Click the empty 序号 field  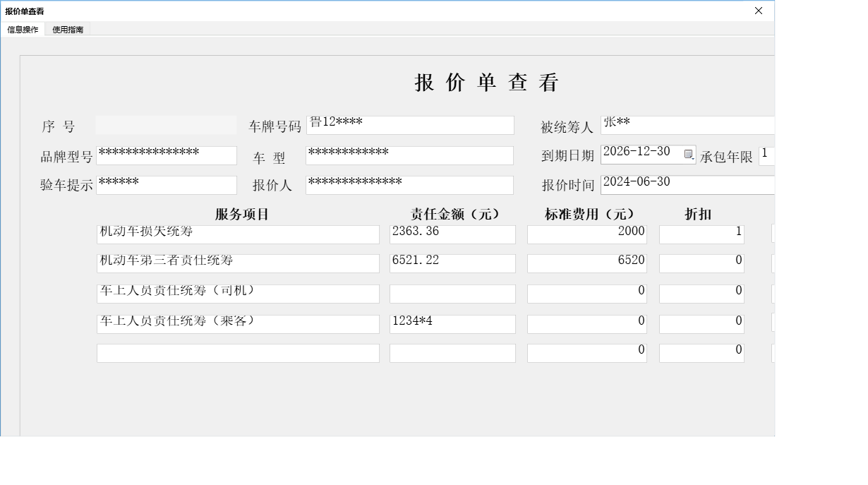(167, 125)
